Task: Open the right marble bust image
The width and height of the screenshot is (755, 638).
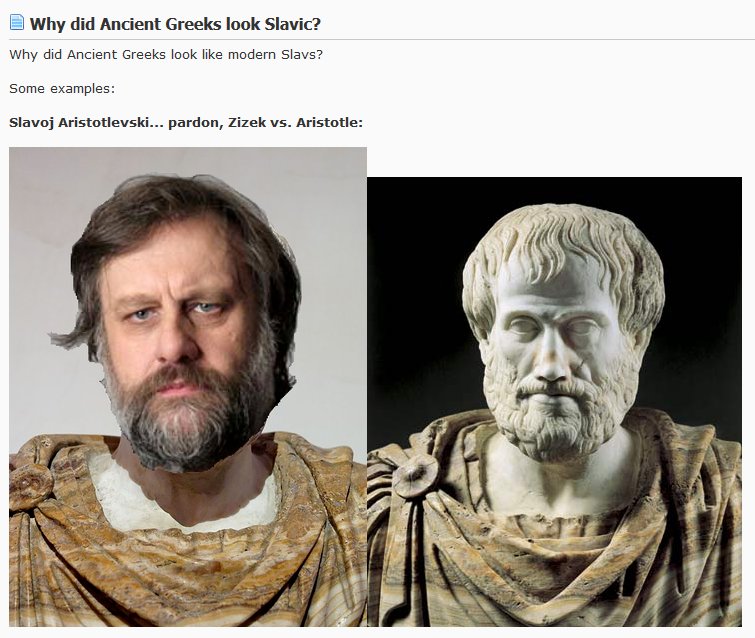Action: point(554,402)
